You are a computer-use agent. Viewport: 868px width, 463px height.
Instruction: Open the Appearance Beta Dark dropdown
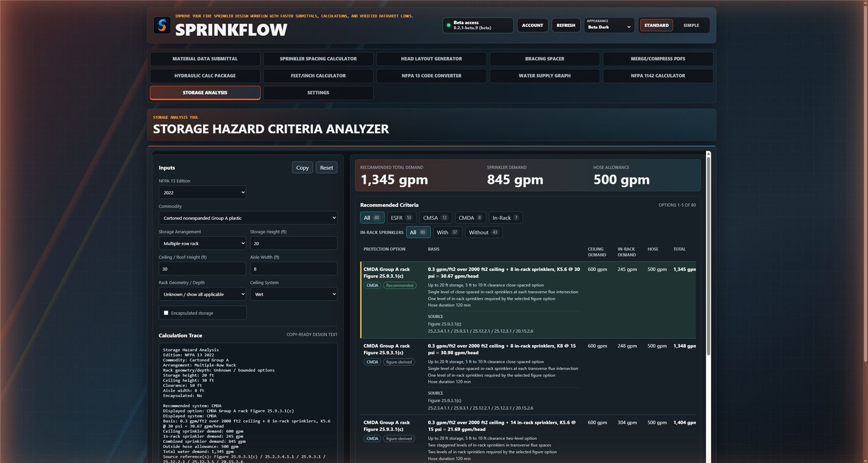pos(609,25)
